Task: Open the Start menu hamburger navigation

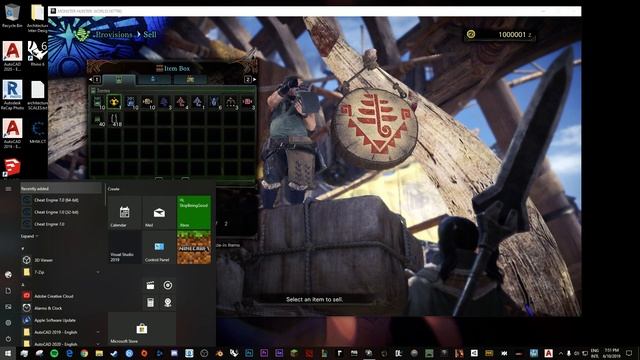Action: pyautogui.click(x=8, y=189)
